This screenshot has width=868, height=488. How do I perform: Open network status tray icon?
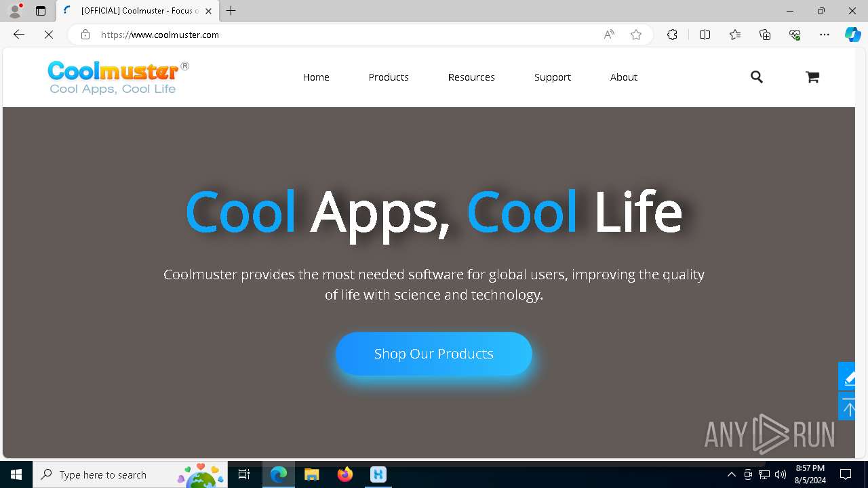click(764, 474)
